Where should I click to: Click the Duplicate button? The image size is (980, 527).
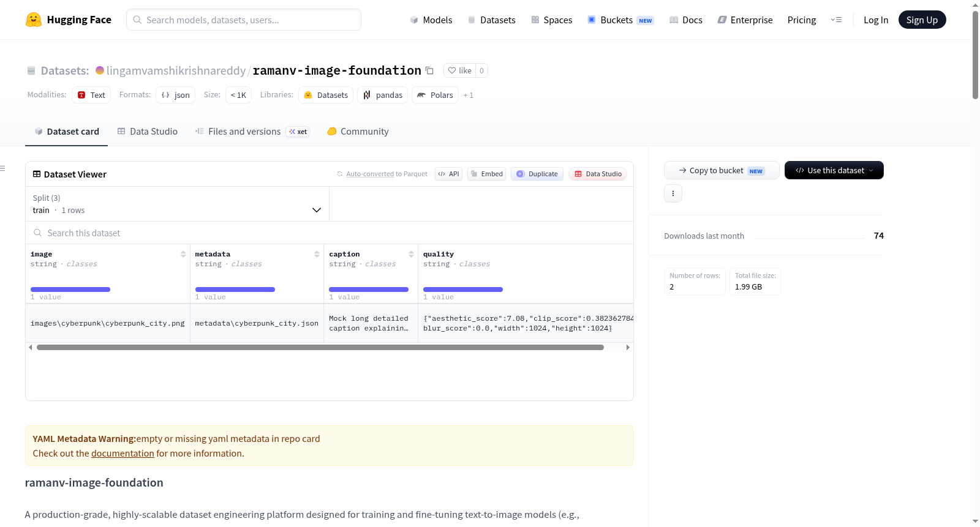[537, 174]
